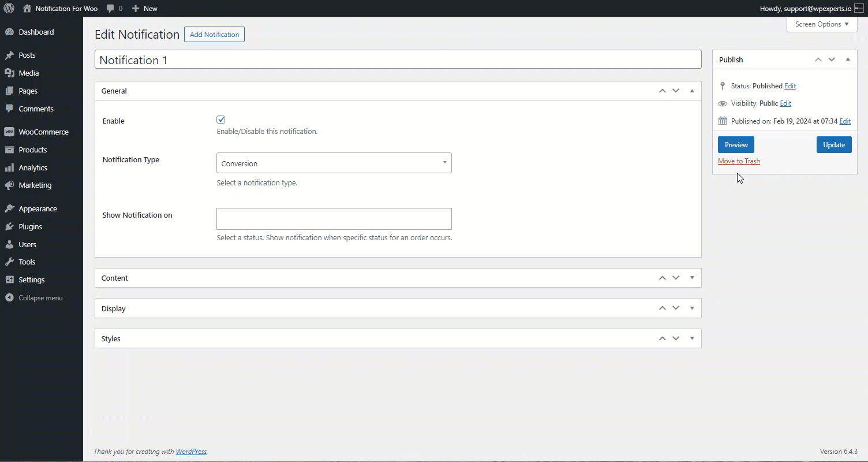The width and height of the screenshot is (868, 462).
Task: Open the Screen Options dropdown
Action: (822, 24)
